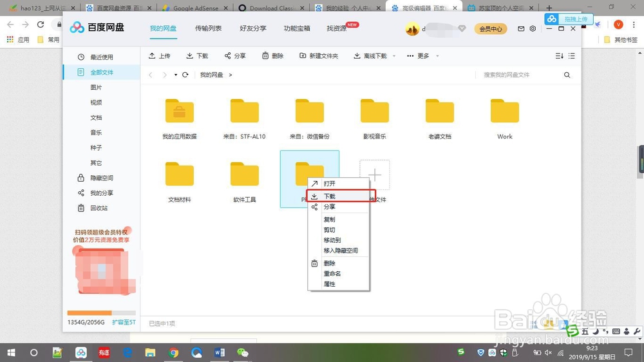Click the 扩容至5T link

pos(124,323)
